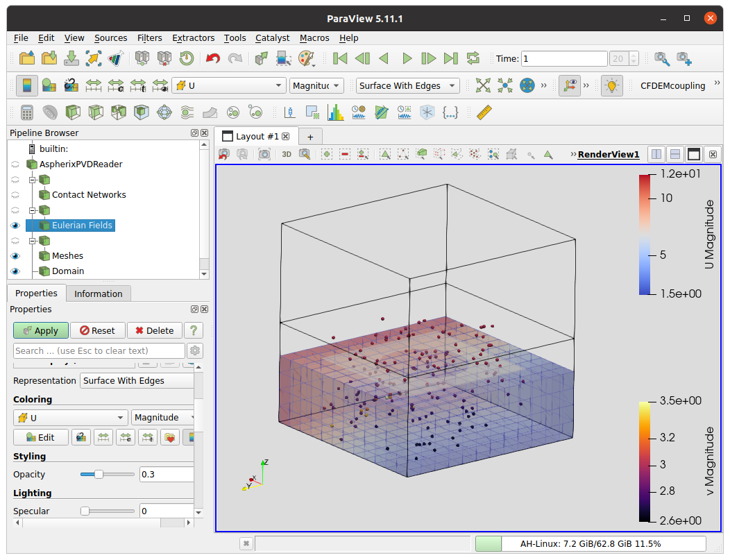Apply the Slice filter
The width and height of the screenshot is (730, 560).
pyautogui.click(x=96, y=112)
